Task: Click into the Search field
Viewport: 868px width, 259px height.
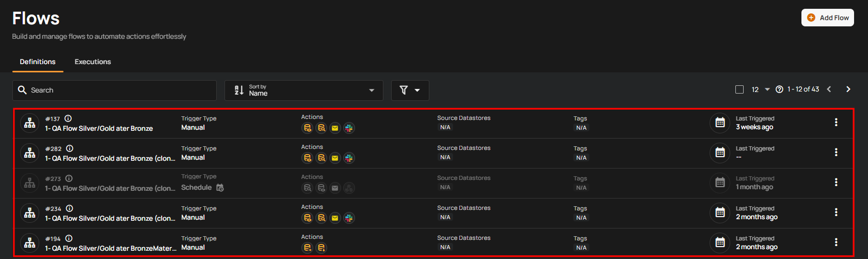Action: 115,90
